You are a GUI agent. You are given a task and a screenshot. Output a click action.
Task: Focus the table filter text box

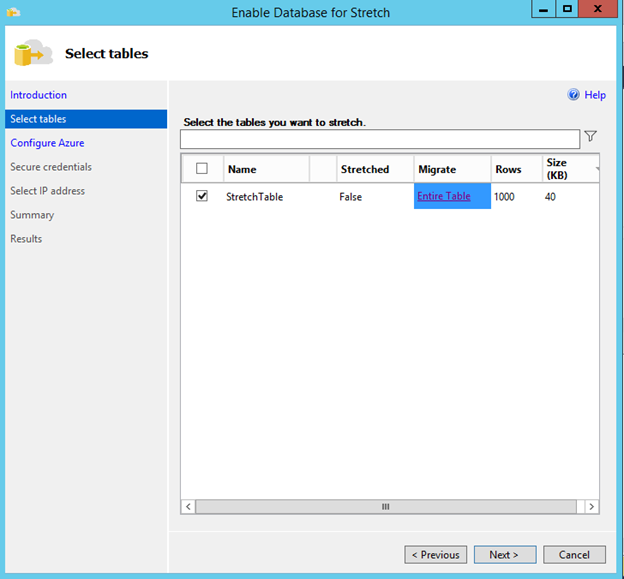tap(380, 139)
